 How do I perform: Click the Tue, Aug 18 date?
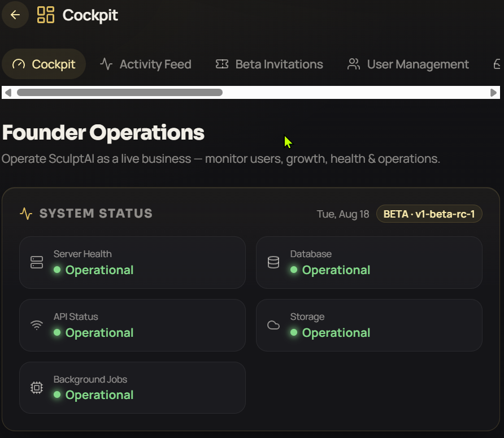[343, 214]
